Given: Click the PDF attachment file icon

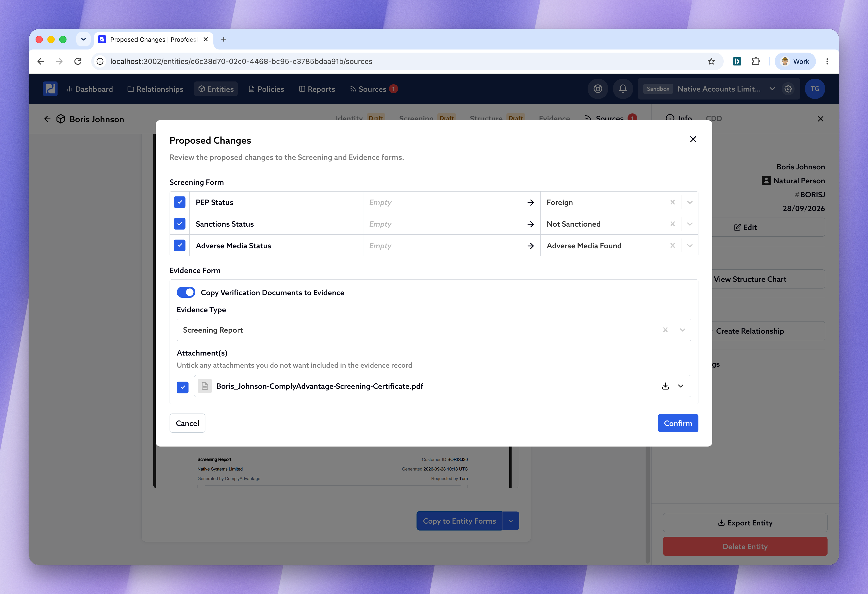Looking at the screenshot, I should point(205,386).
